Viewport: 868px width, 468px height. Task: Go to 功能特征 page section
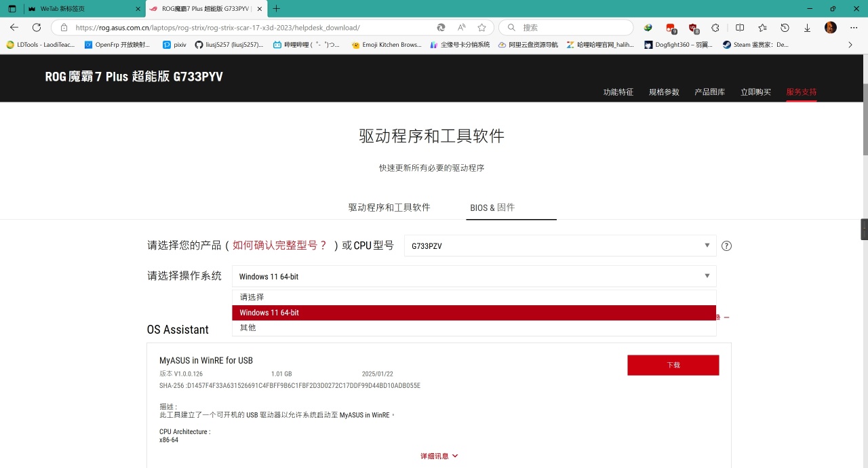point(618,92)
